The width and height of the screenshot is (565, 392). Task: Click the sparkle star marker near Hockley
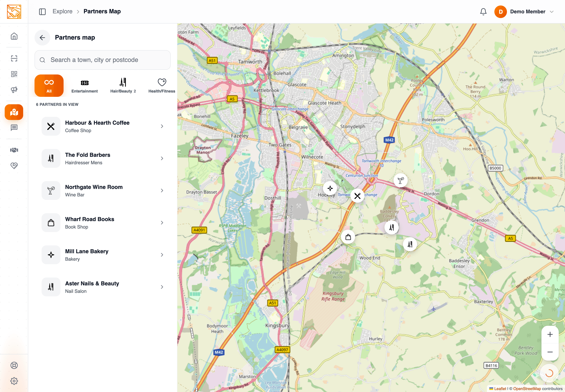click(330, 188)
